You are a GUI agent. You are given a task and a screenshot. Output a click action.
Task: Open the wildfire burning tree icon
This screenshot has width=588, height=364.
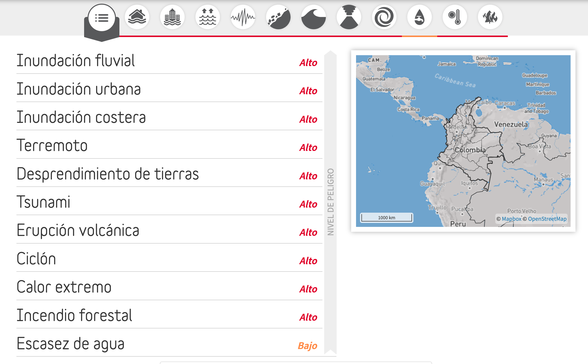tap(490, 17)
